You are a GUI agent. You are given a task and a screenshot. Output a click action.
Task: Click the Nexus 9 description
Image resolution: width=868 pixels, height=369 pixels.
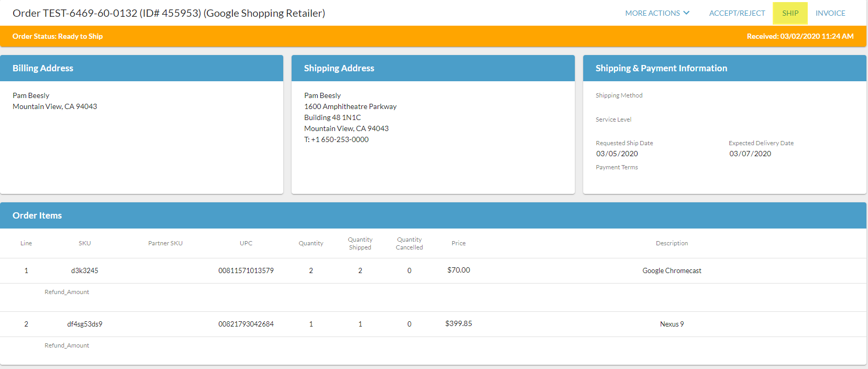(x=672, y=324)
